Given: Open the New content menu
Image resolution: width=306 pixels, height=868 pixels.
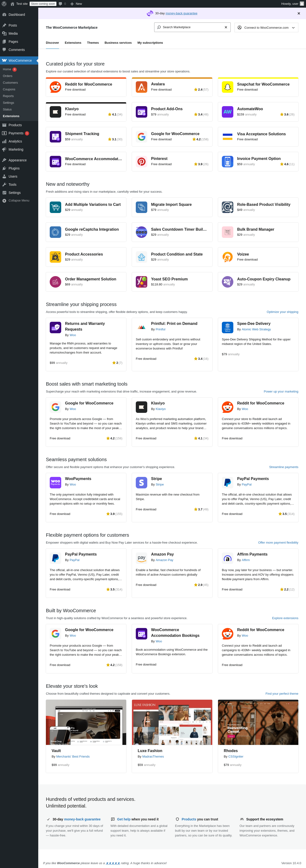Looking at the screenshot, I should pyautogui.click(x=76, y=4).
